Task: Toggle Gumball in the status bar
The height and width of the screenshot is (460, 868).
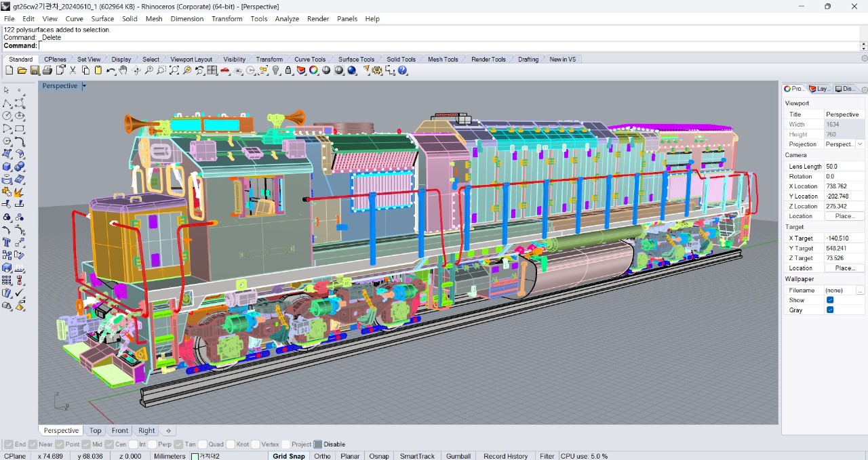Action: click(458, 456)
